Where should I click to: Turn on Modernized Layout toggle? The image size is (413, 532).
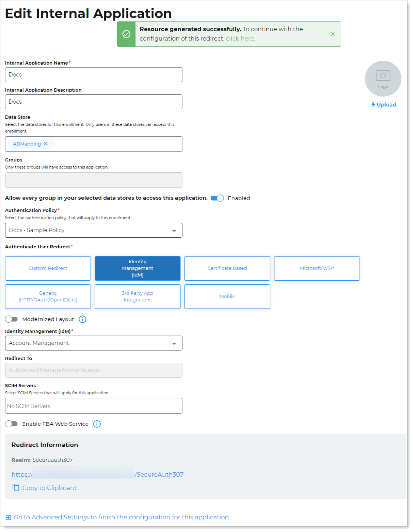pos(12,319)
